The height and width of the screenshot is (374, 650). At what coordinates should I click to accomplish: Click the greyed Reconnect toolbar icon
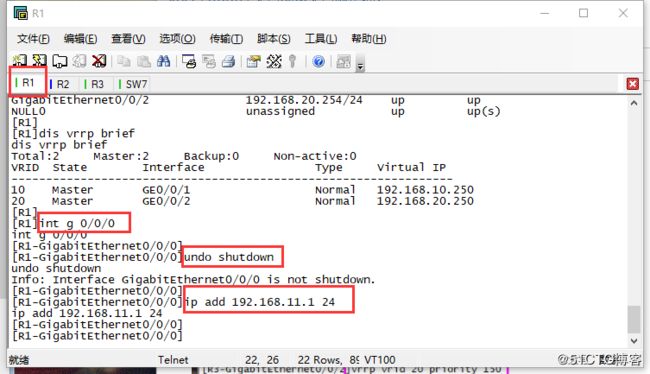point(79,61)
